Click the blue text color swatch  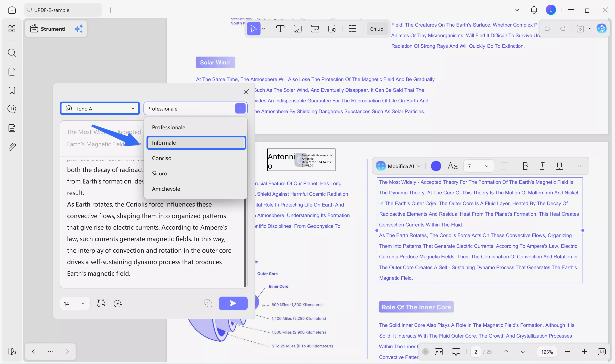[436, 166]
